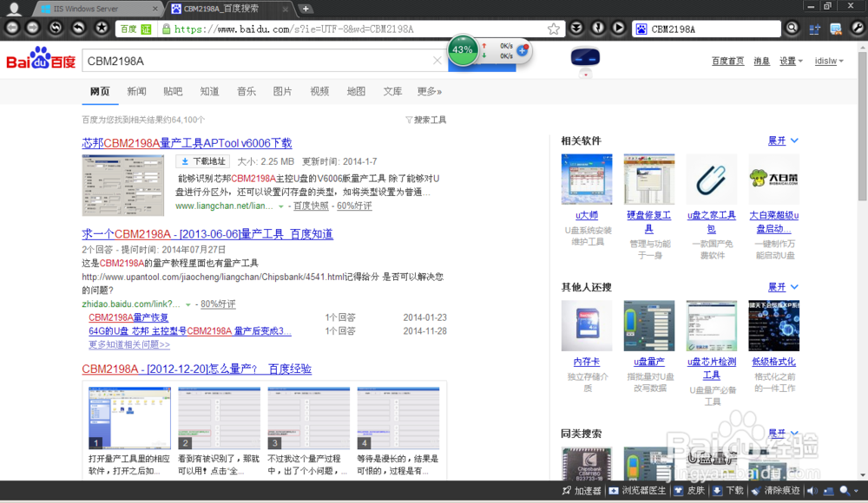The width and height of the screenshot is (868, 503).
Task: Open 搜索工具 filter options
Action: click(425, 120)
